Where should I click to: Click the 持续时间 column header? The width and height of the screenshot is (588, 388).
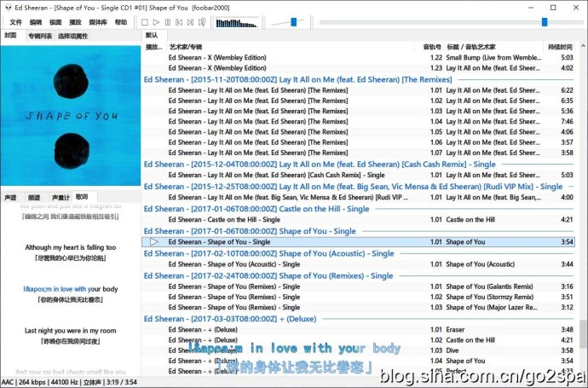click(560, 47)
